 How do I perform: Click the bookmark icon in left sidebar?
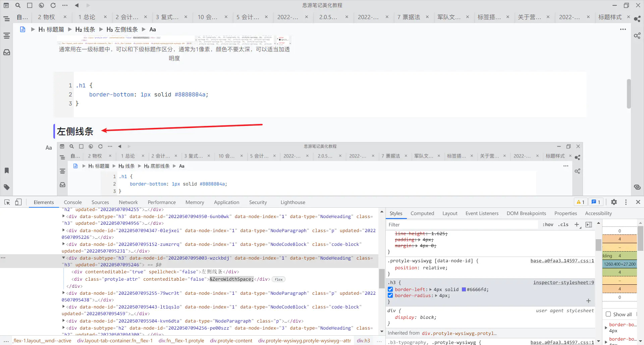7,170
